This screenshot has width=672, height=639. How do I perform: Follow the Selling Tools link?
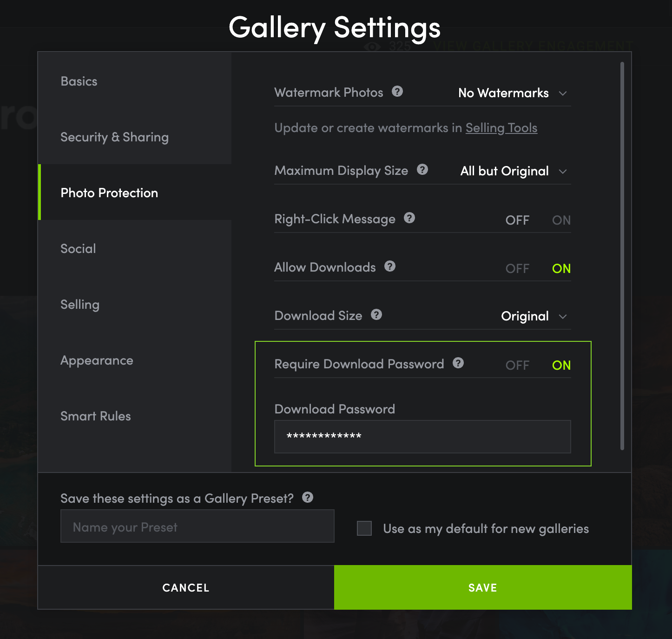pyautogui.click(x=501, y=128)
